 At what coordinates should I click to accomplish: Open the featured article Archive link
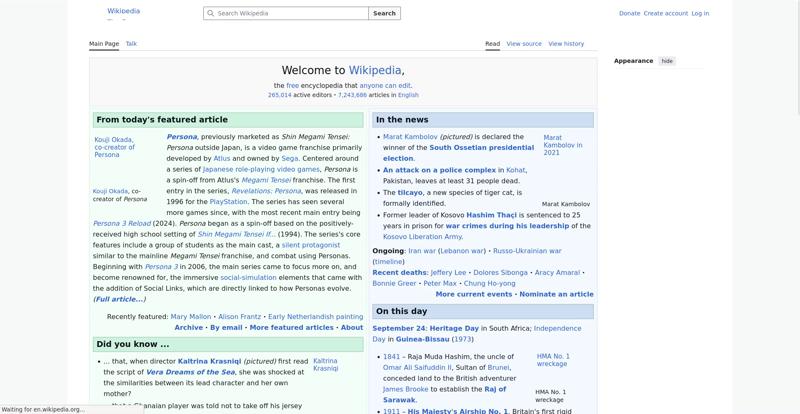point(189,328)
